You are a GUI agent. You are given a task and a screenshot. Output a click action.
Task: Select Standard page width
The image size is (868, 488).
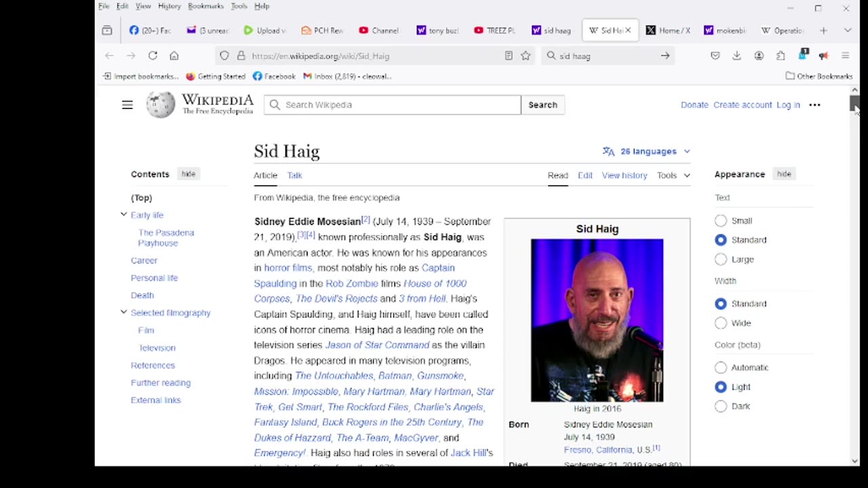[721, 304]
